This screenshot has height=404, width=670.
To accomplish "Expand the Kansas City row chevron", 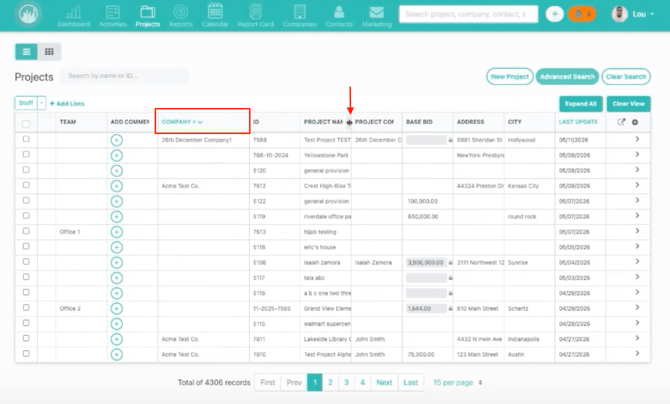I will [x=637, y=185].
